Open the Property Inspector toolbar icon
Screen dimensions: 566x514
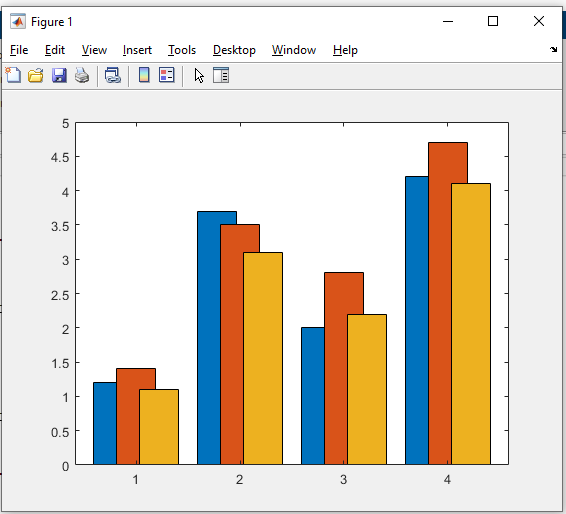221,75
